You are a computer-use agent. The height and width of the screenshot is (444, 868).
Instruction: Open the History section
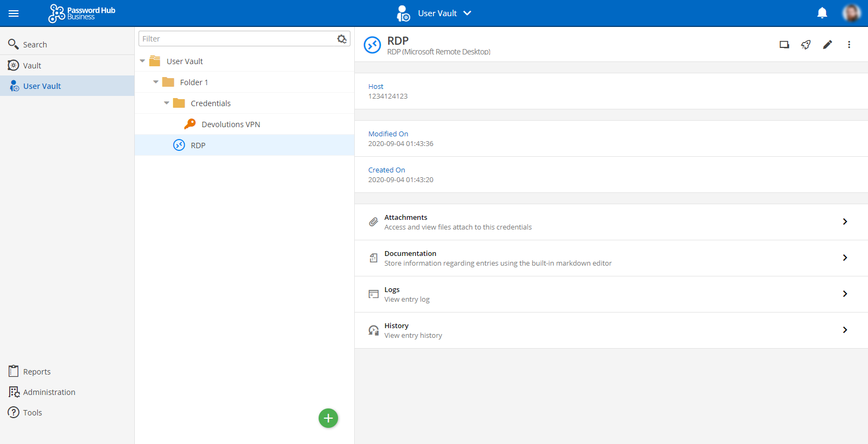[x=611, y=330]
